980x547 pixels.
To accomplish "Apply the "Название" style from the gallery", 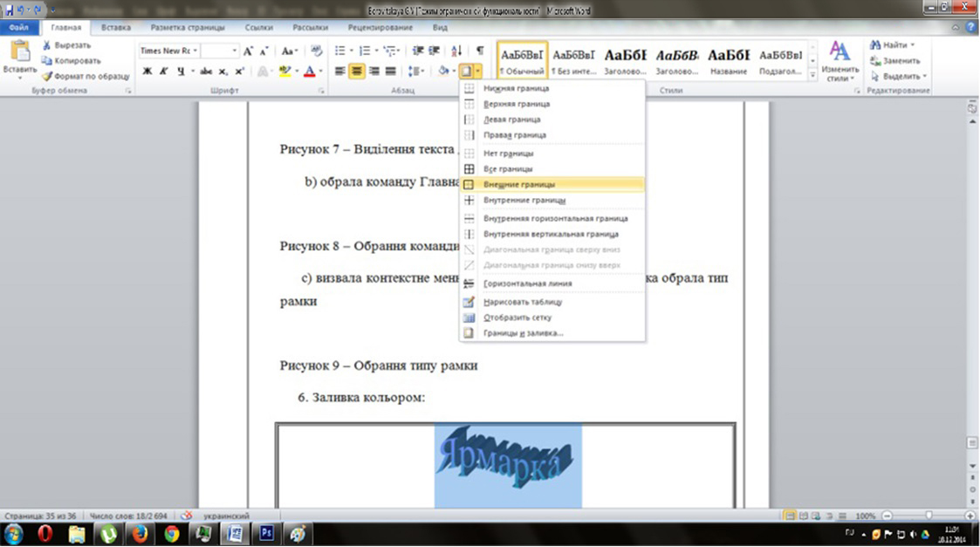I will 729,61.
